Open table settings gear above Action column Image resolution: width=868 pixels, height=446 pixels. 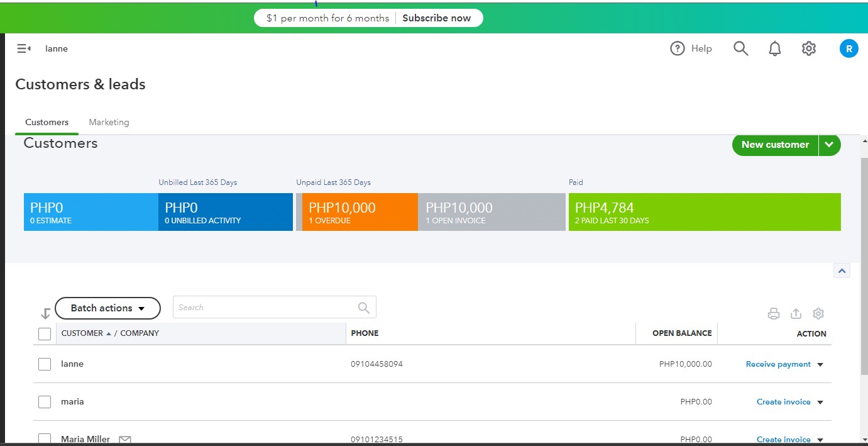(818, 313)
